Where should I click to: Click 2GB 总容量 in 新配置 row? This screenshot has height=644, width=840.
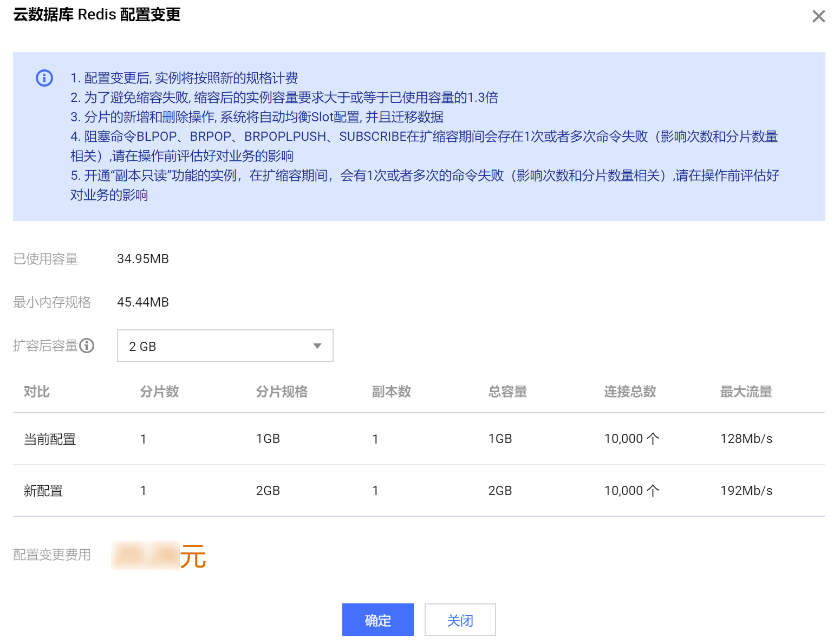[500, 491]
